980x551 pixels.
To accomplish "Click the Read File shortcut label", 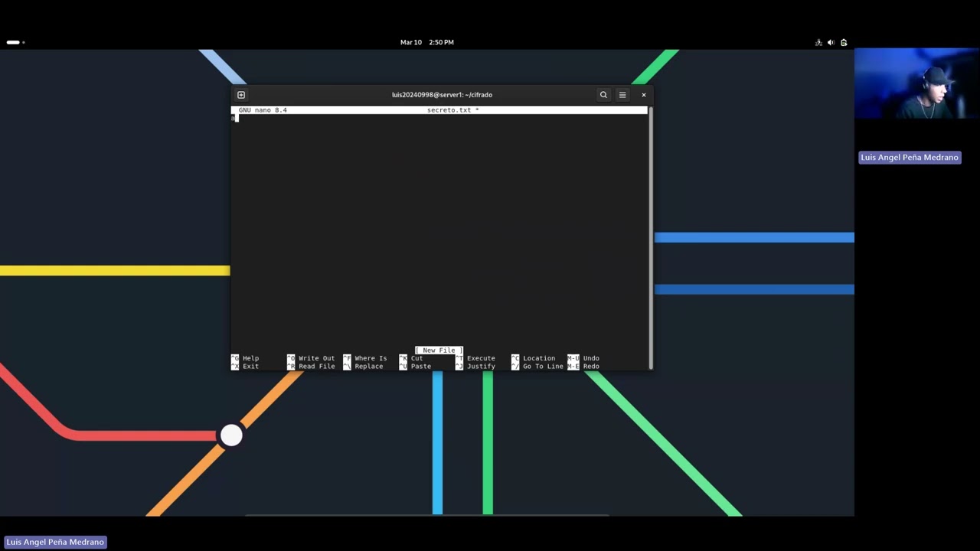I will point(316,367).
